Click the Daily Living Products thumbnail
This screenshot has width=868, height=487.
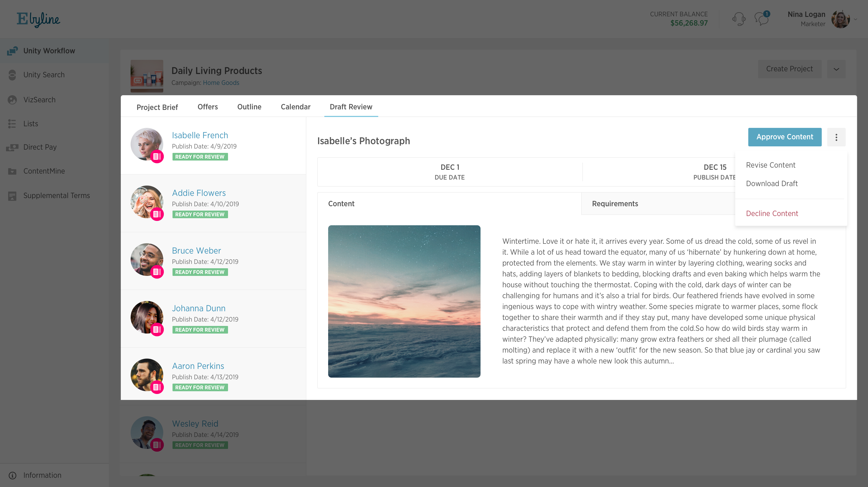pos(147,76)
